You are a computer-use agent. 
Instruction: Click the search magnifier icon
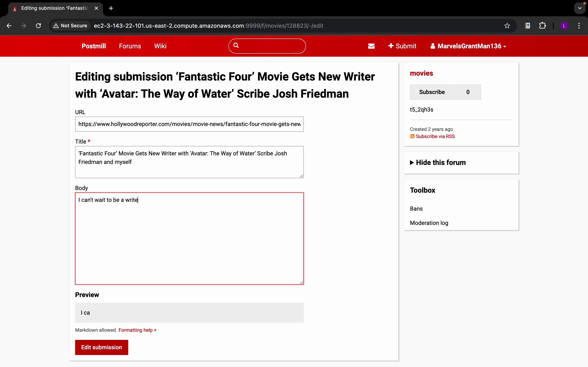tap(236, 45)
